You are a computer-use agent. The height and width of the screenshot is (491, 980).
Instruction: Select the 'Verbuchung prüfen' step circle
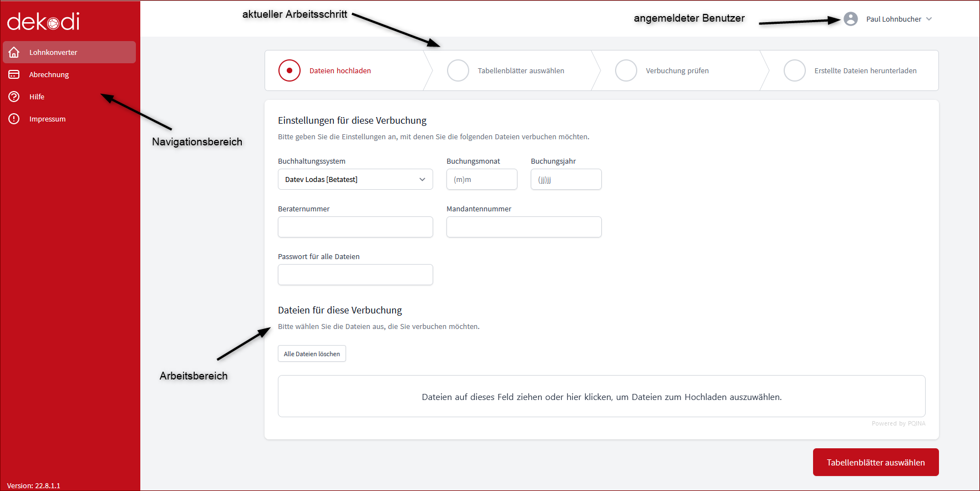[626, 70]
